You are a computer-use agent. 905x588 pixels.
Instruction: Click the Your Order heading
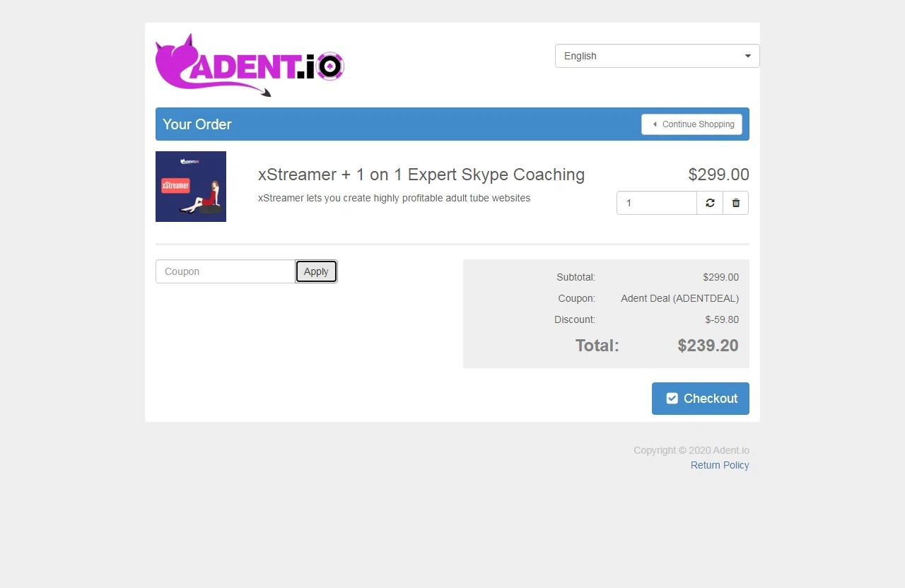coord(197,124)
